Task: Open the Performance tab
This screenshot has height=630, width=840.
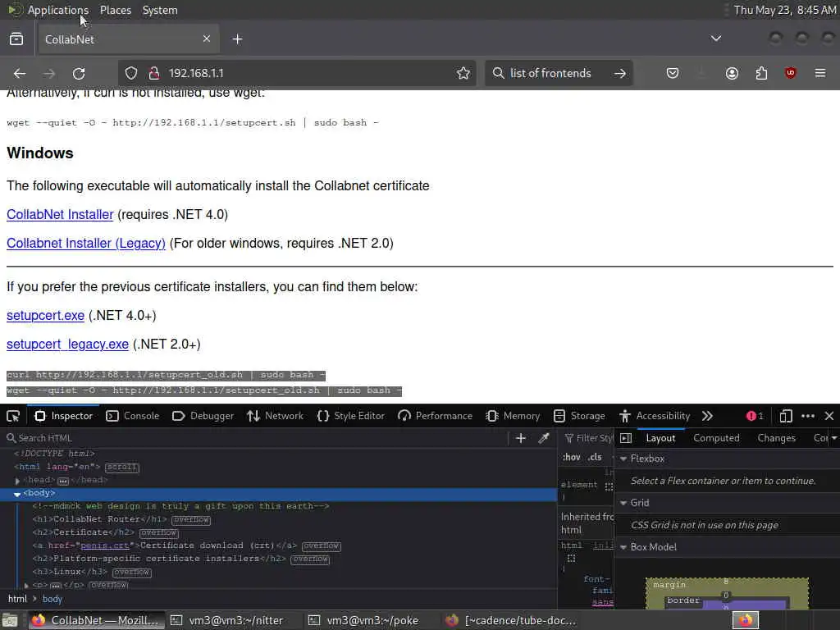Action: [435, 416]
